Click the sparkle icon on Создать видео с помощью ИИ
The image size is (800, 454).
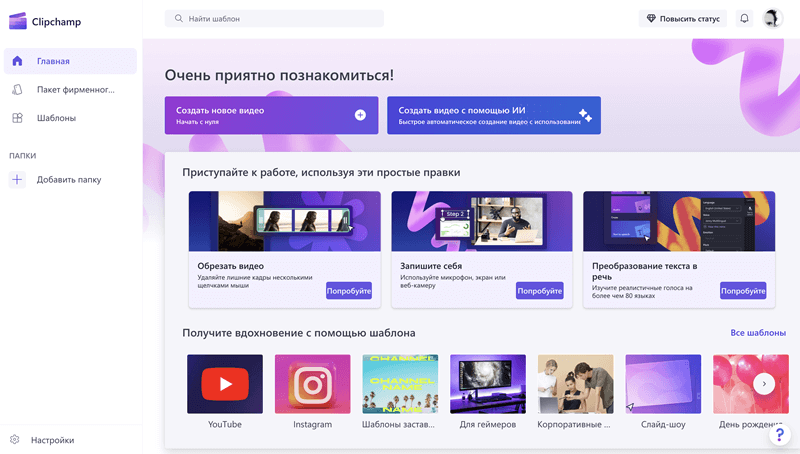(585, 115)
